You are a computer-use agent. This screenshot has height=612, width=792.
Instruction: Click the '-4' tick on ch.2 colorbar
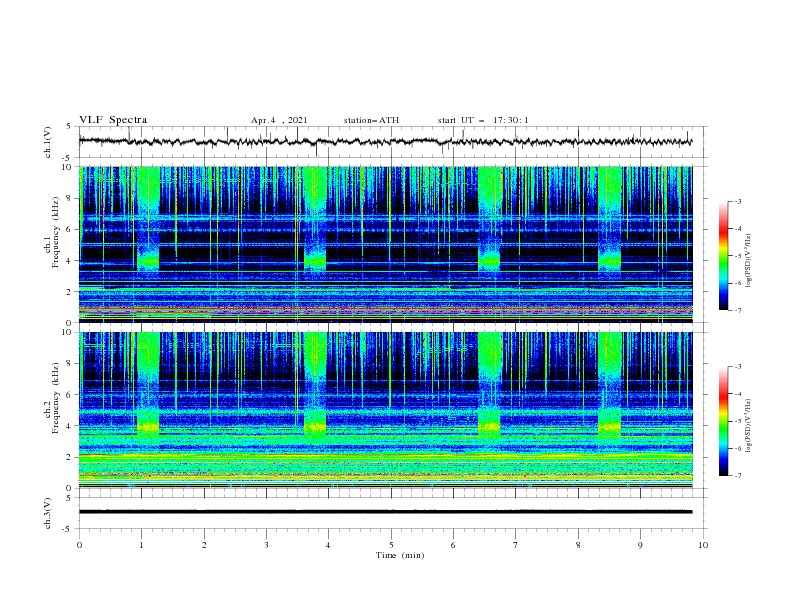click(737, 394)
